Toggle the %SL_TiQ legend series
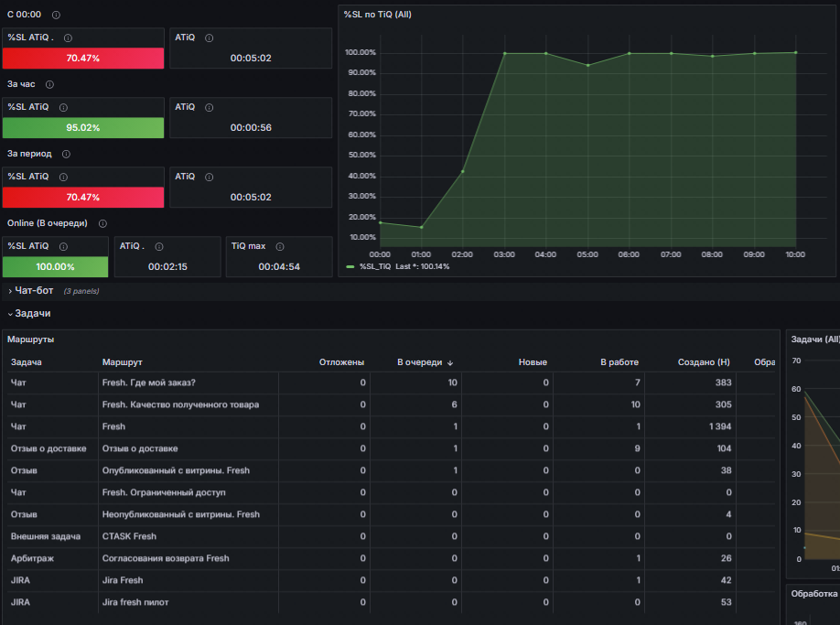The height and width of the screenshot is (625, 840). pos(375,266)
